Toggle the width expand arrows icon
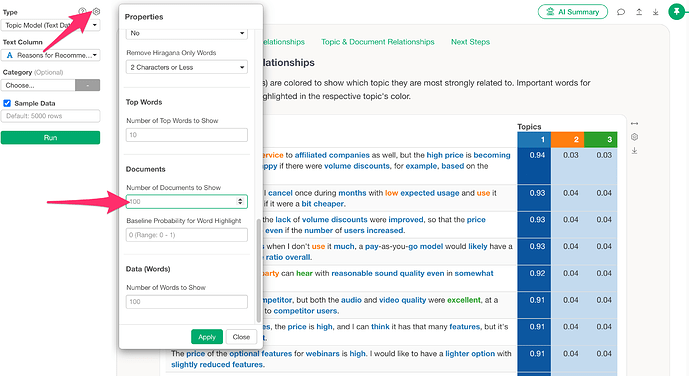 (x=635, y=124)
